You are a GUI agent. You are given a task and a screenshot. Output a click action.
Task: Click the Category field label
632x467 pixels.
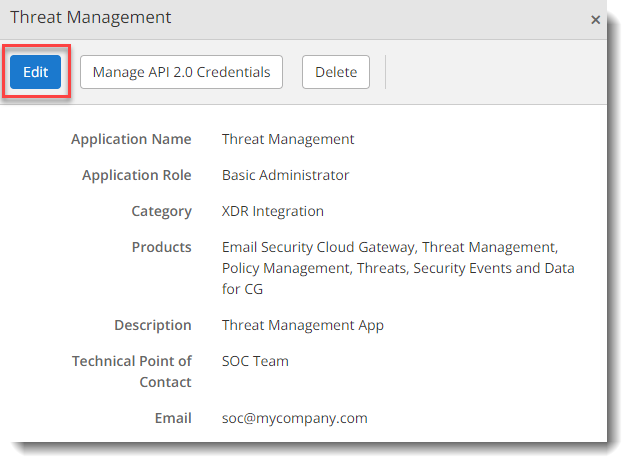point(161,211)
